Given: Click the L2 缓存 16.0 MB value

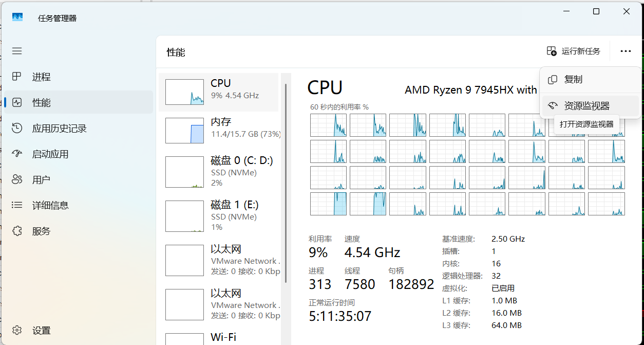Looking at the screenshot, I should point(506,313).
